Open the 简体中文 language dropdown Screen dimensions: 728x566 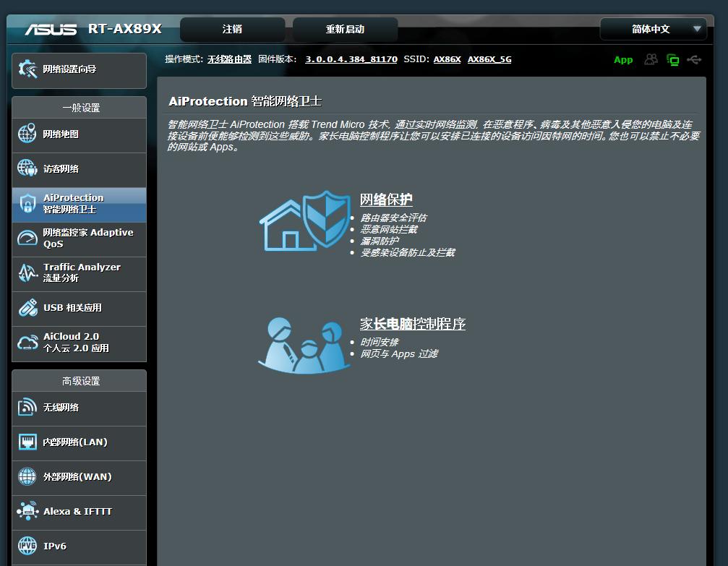pyautogui.click(x=653, y=29)
